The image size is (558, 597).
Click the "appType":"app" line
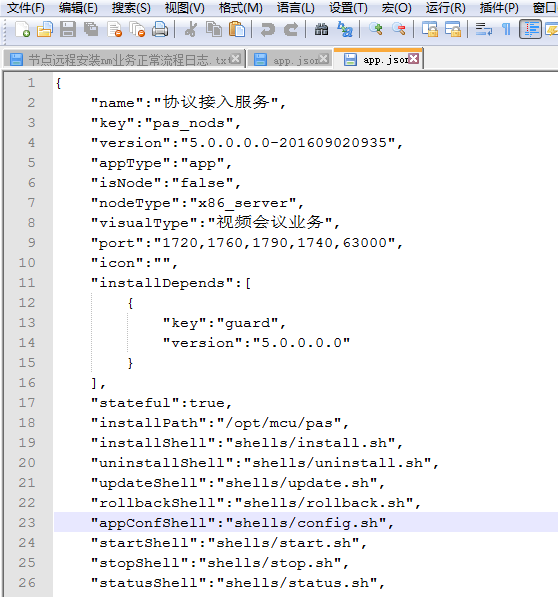point(161,163)
